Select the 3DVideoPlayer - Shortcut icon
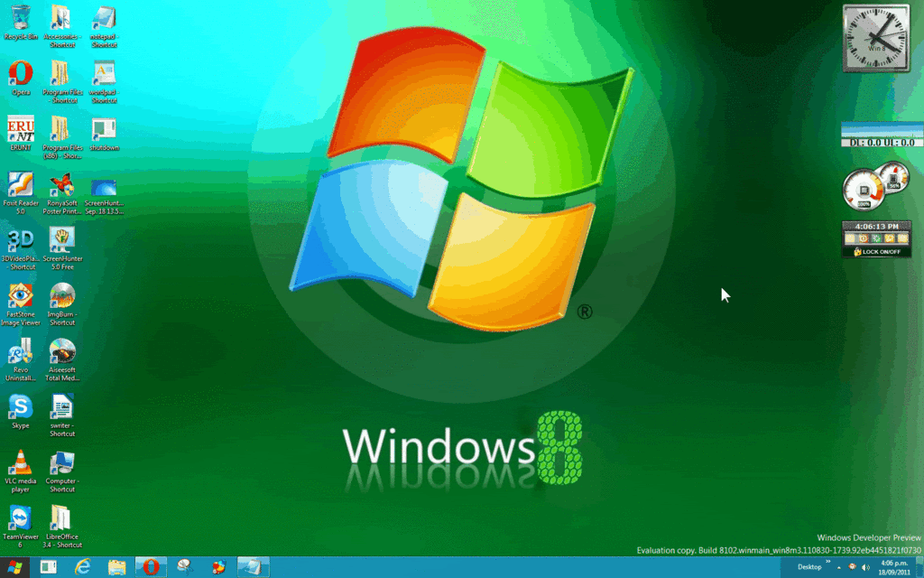Image resolution: width=924 pixels, height=578 pixels. [21, 248]
